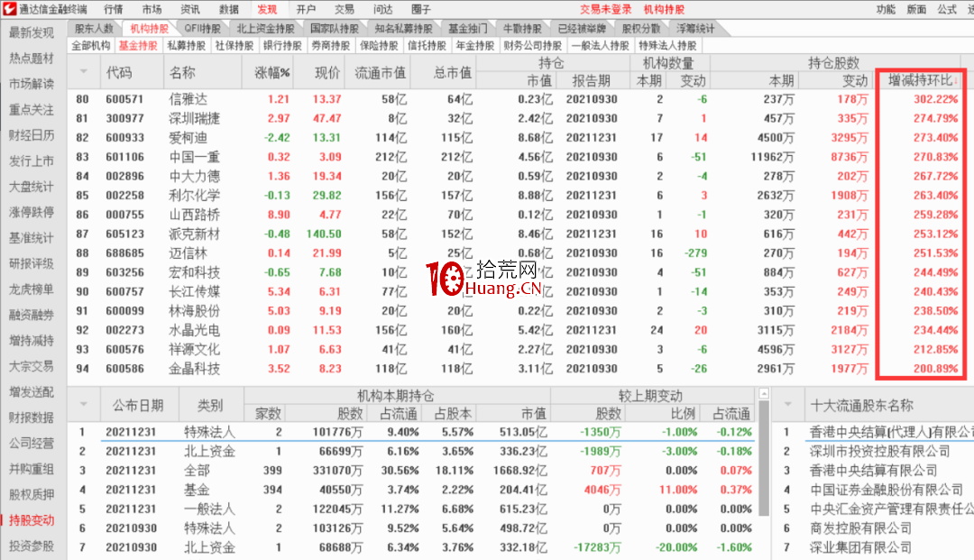Viewport: 974px width, 560px height.
Task: Open the 问达 menu
Action: coord(382,9)
